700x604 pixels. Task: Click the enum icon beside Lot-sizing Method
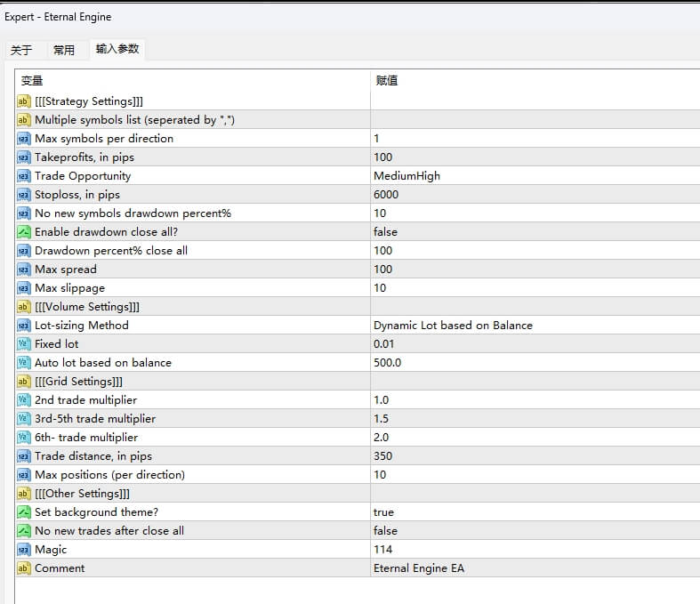tap(24, 326)
